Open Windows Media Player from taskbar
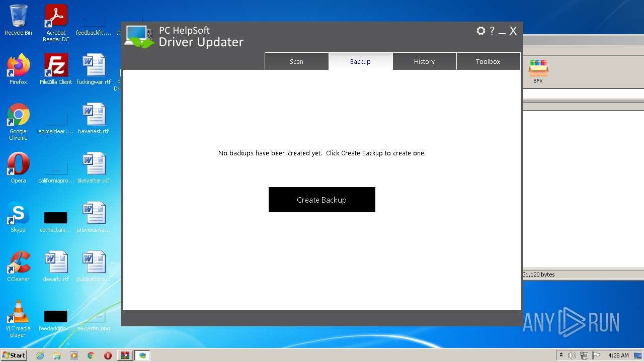 74,355
